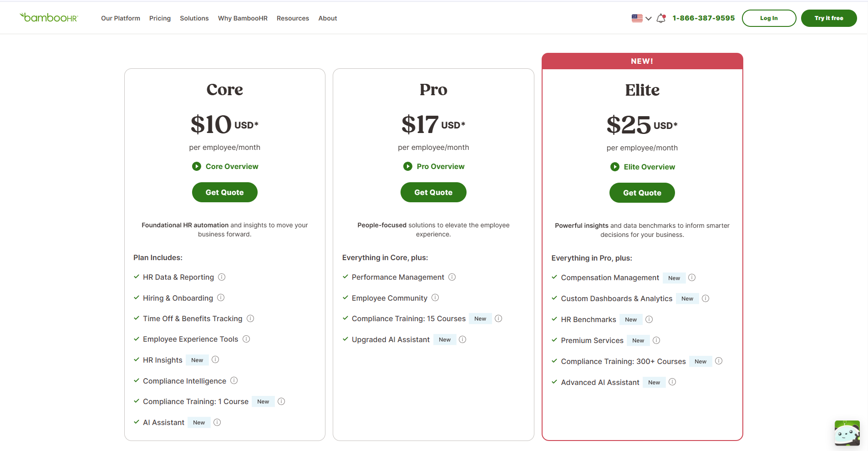
Task: Click the checkmark beside Compliance Intelligence
Action: tap(136, 381)
